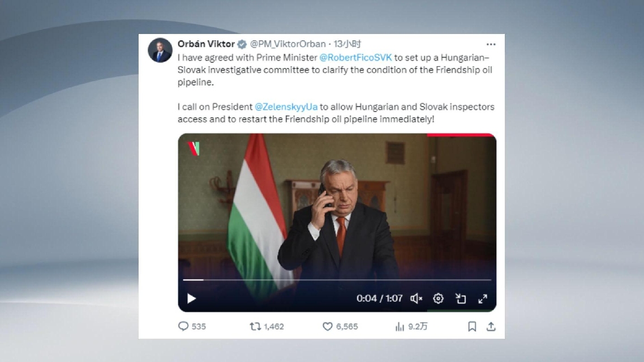The image size is (644, 362).
Task: Like the tweet with heart icon
Action: (x=327, y=326)
